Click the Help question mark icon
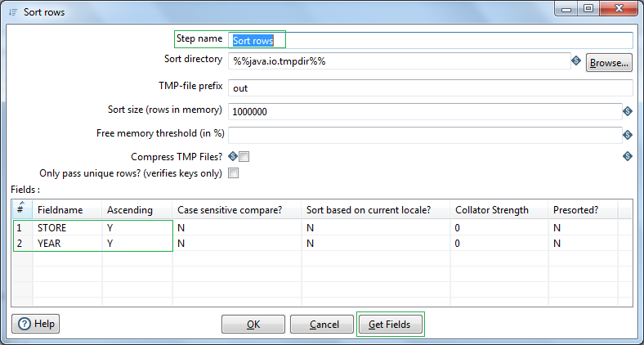 pos(25,324)
